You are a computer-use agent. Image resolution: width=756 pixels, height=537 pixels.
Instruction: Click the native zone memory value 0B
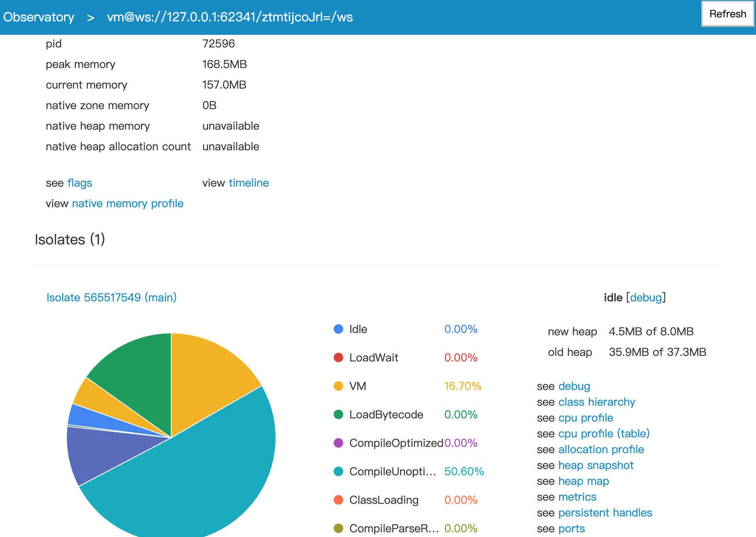coord(210,105)
